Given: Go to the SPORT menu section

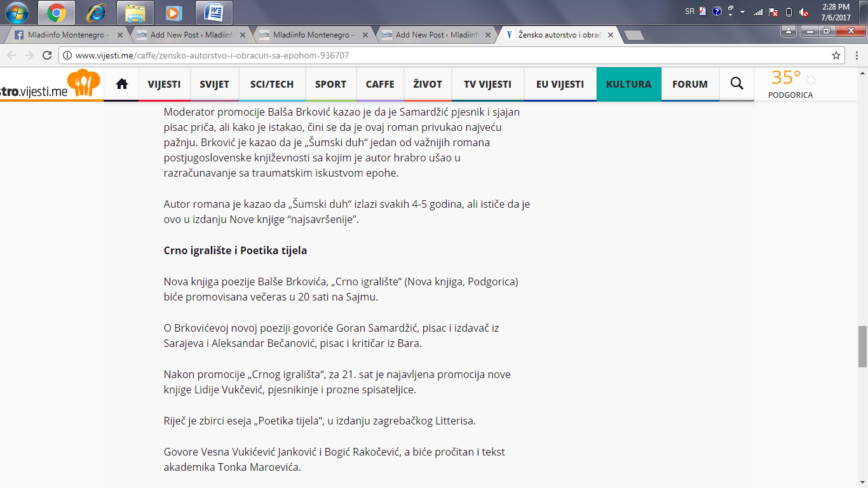Looking at the screenshot, I should click(330, 84).
